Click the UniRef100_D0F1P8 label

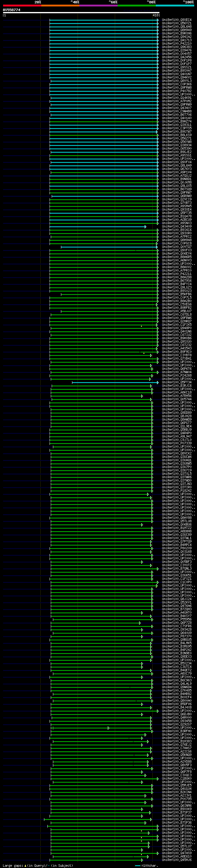coord(177,60)
